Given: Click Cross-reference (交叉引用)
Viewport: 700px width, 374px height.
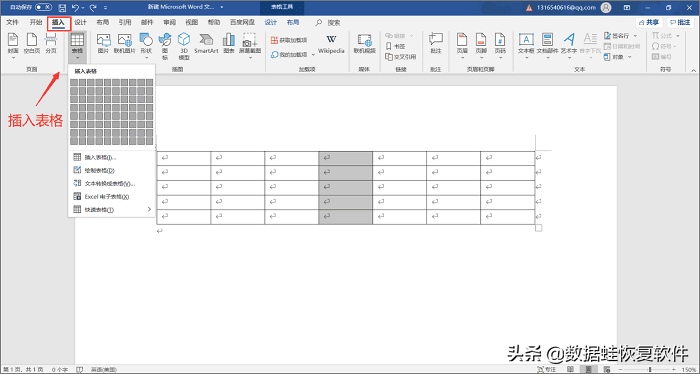Looking at the screenshot, I should pos(400,57).
